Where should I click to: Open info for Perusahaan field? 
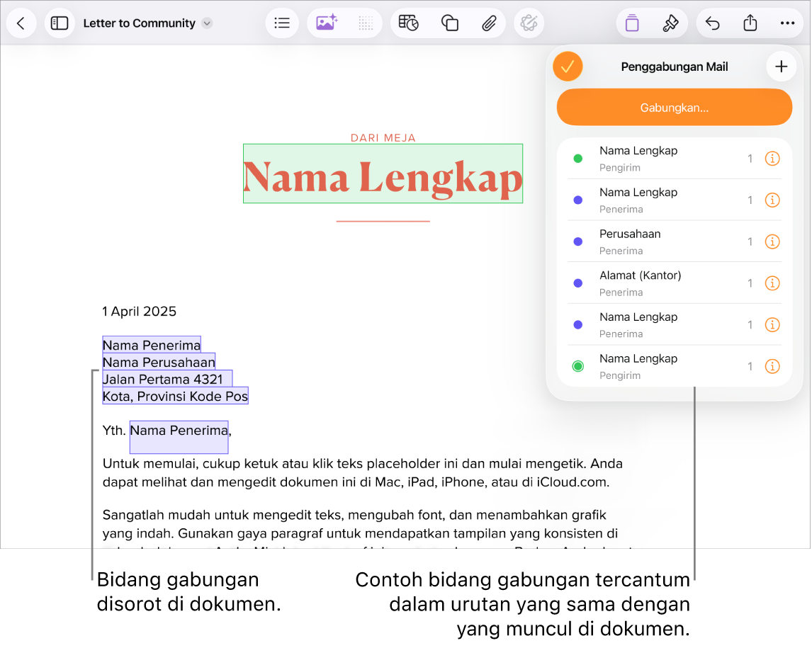(772, 241)
